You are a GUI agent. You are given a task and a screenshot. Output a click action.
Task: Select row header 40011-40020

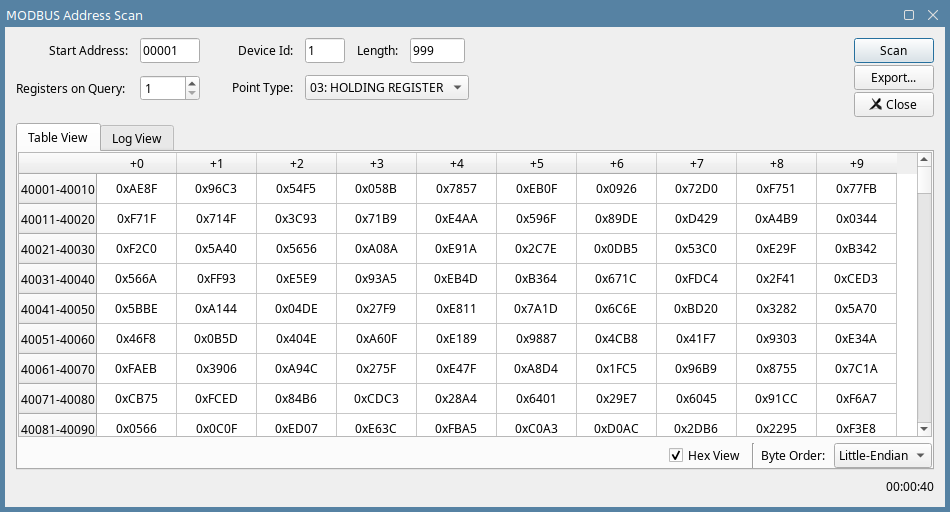tap(58, 219)
